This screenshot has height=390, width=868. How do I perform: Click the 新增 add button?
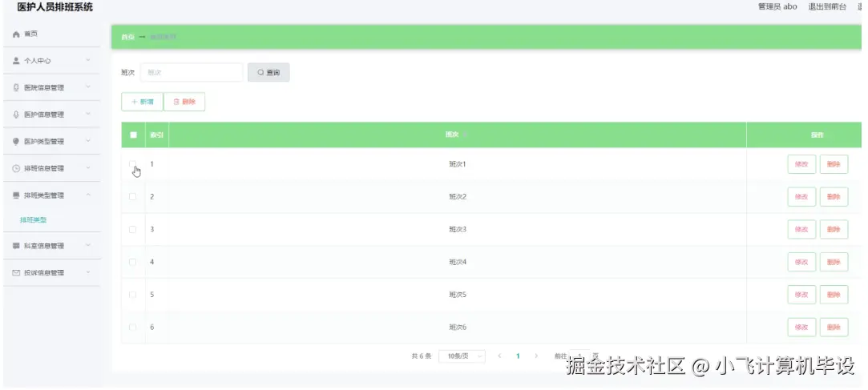tap(143, 102)
